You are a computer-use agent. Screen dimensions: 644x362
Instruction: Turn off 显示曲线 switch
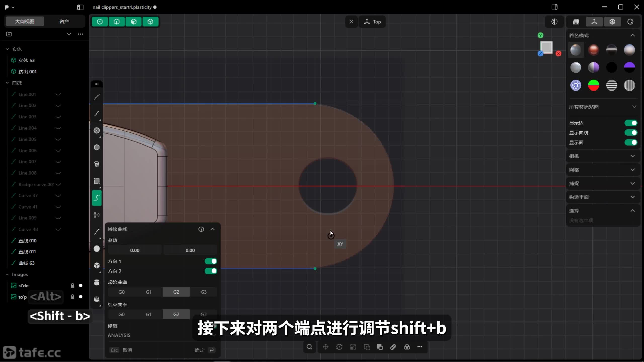click(631, 133)
